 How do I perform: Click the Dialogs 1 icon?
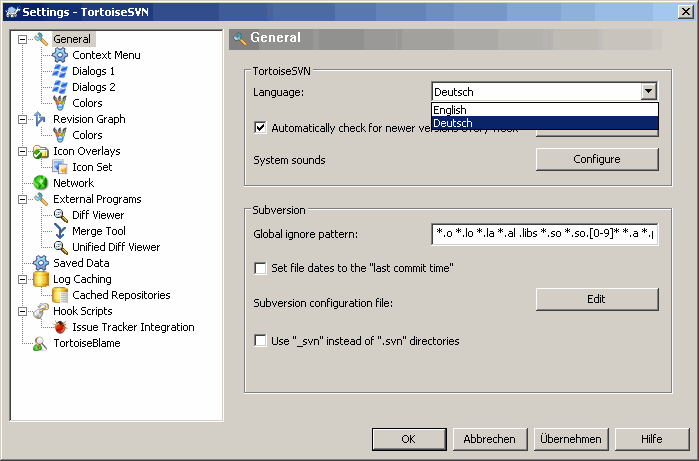coord(60,71)
